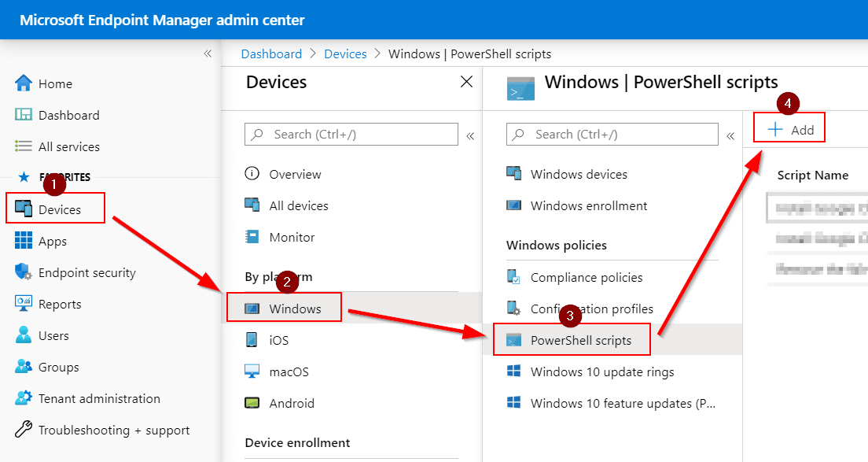Open Home in the navigation
This screenshot has width=868, height=462.
[x=55, y=83]
